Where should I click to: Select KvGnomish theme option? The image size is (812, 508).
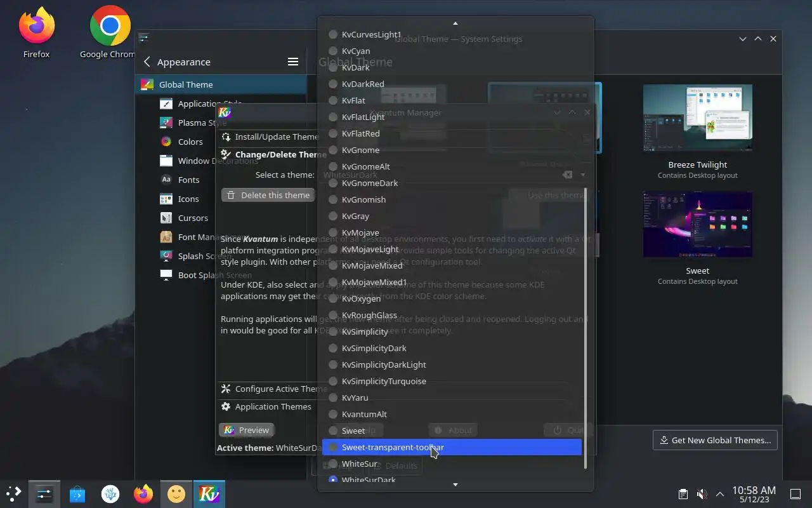click(452, 199)
